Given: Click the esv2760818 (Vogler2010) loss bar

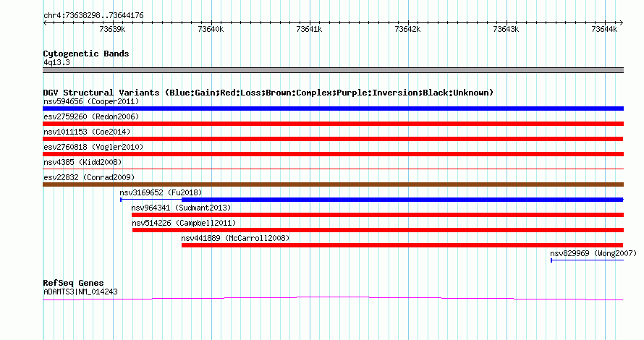Looking at the screenshot, I should [333, 154].
